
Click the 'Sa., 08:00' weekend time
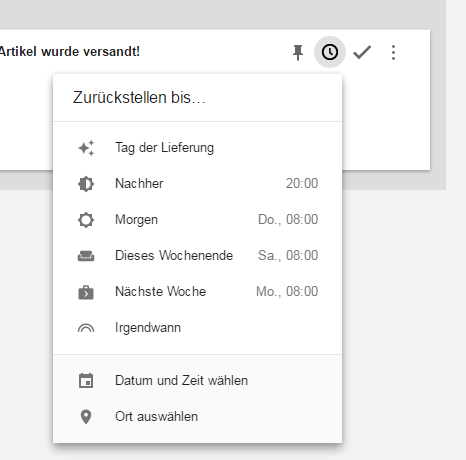[288, 255]
